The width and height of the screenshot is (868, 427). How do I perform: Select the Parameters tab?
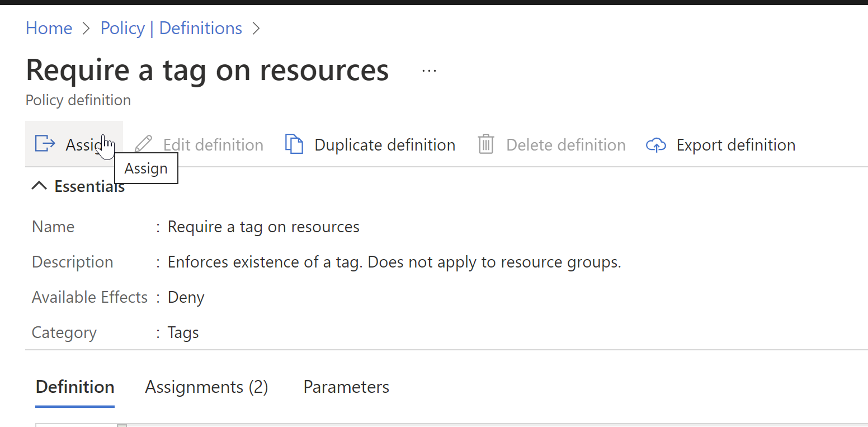pyautogui.click(x=346, y=387)
